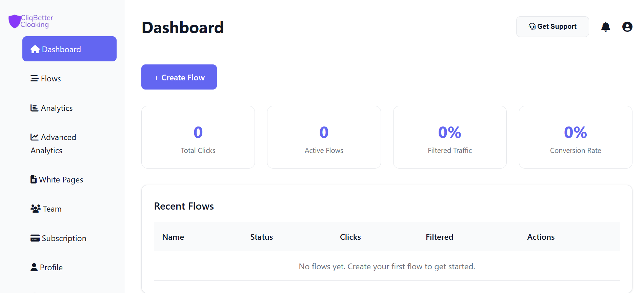Image resolution: width=644 pixels, height=293 pixels.
Task: Click the Team people icon
Action: click(x=35, y=209)
